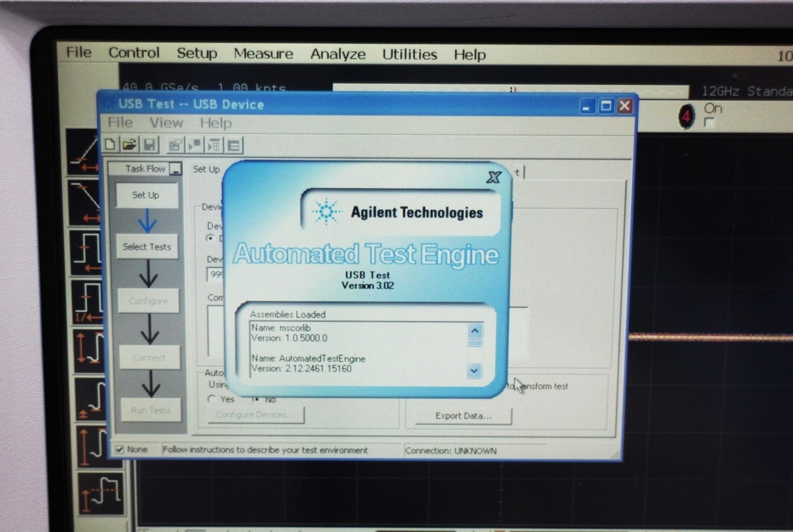Toggle the None checkbox in status bar

click(119, 449)
